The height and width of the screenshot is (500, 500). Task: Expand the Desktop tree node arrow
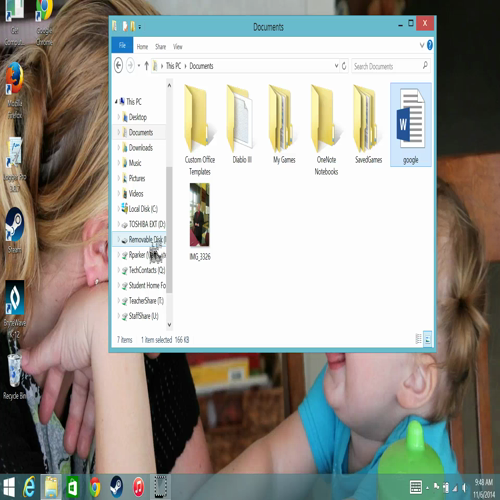click(119, 117)
